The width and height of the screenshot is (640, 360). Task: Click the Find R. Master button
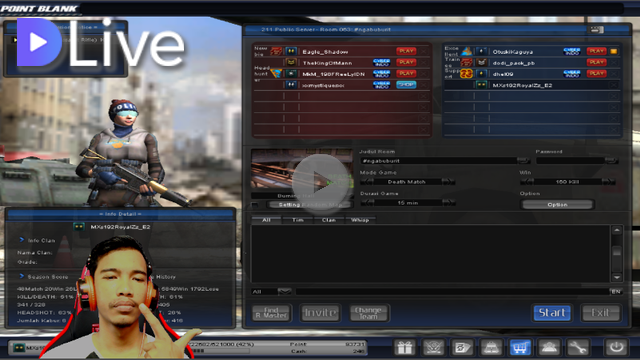[x=271, y=313]
